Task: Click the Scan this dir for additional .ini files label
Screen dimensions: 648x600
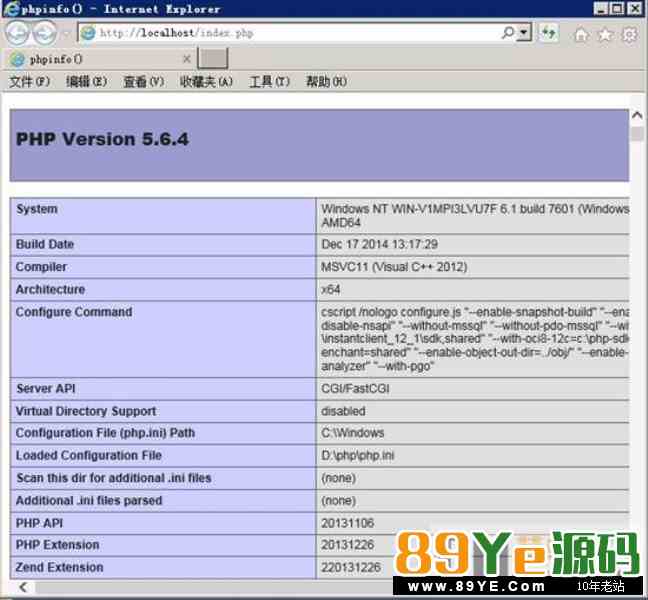Action: click(114, 478)
